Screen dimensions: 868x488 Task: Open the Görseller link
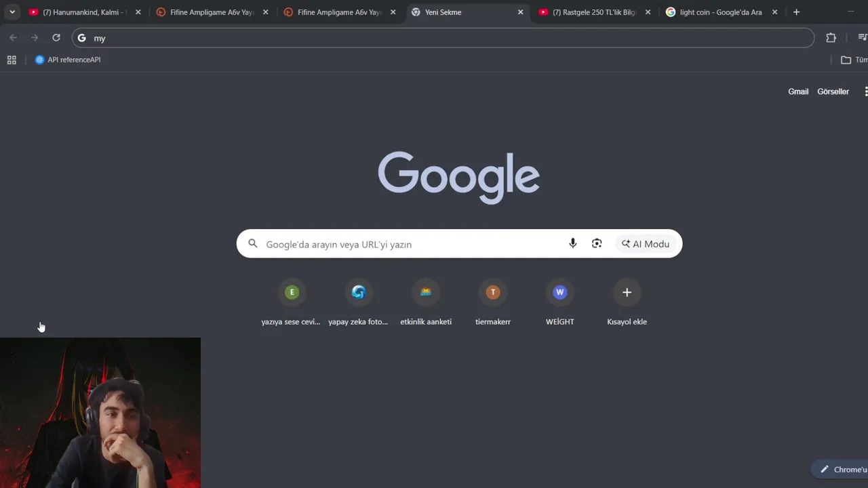833,91
